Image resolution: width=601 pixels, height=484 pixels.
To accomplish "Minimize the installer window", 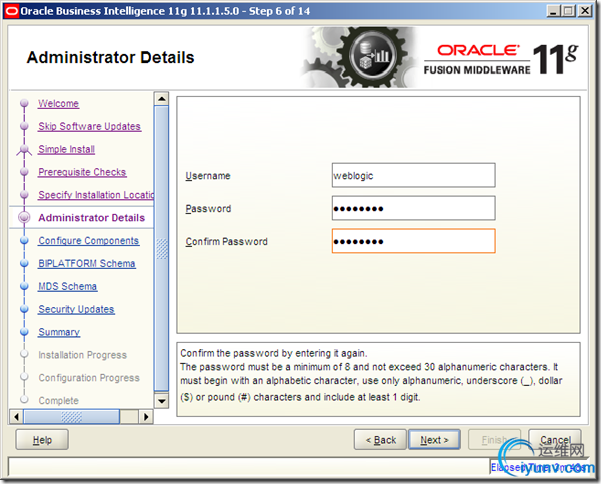I will click(x=552, y=11).
